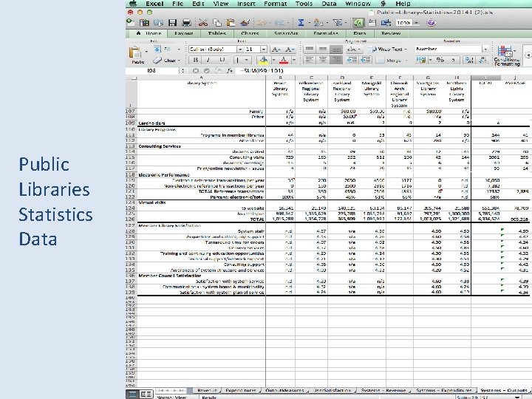Open the Edit menu
The width and height of the screenshot is (532, 399).
tap(198, 4)
